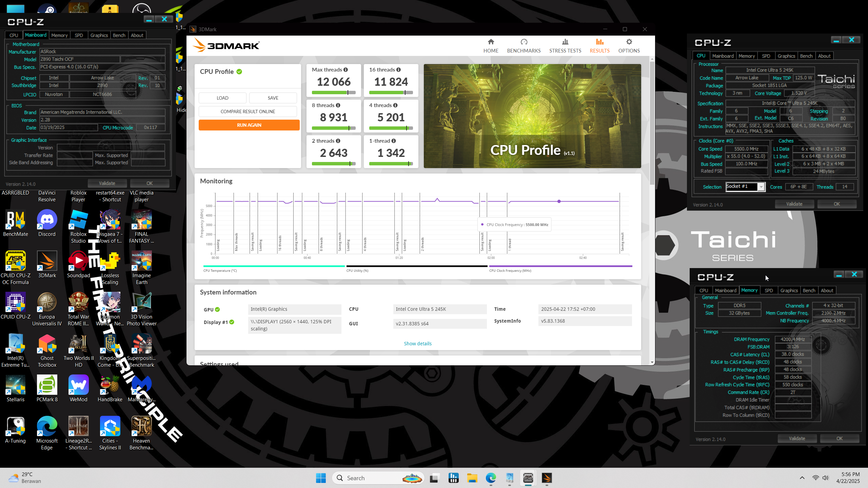Click the Show details link
The width and height of the screenshot is (868, 488).
coord(418,344)
